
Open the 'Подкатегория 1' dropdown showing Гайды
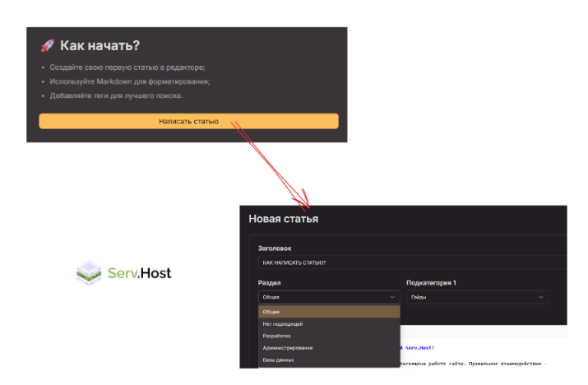tap(477, 297)
